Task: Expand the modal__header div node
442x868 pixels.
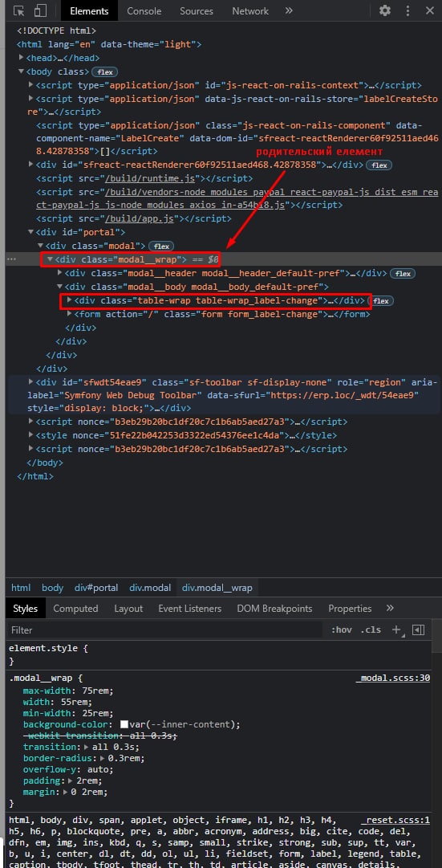Action: tap(59, 273)
